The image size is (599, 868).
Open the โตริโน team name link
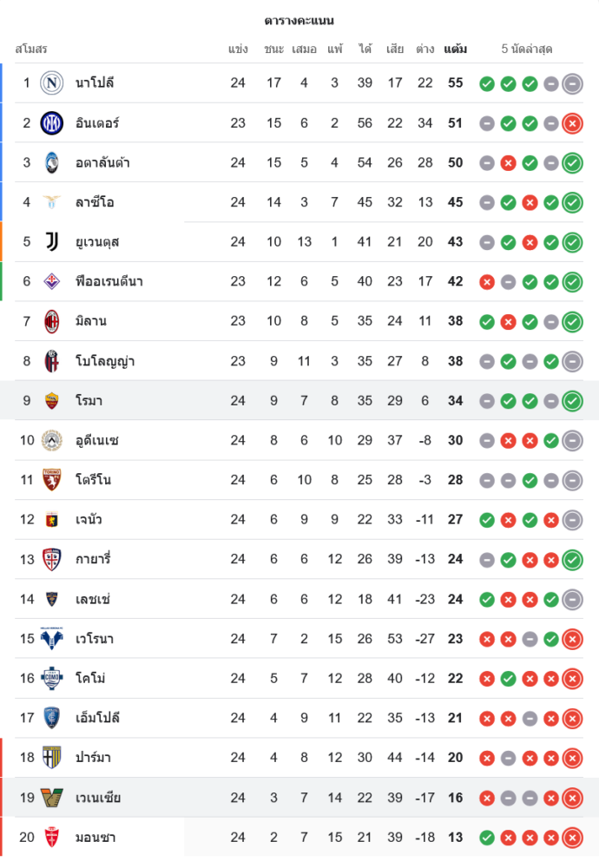click(93, 480)
